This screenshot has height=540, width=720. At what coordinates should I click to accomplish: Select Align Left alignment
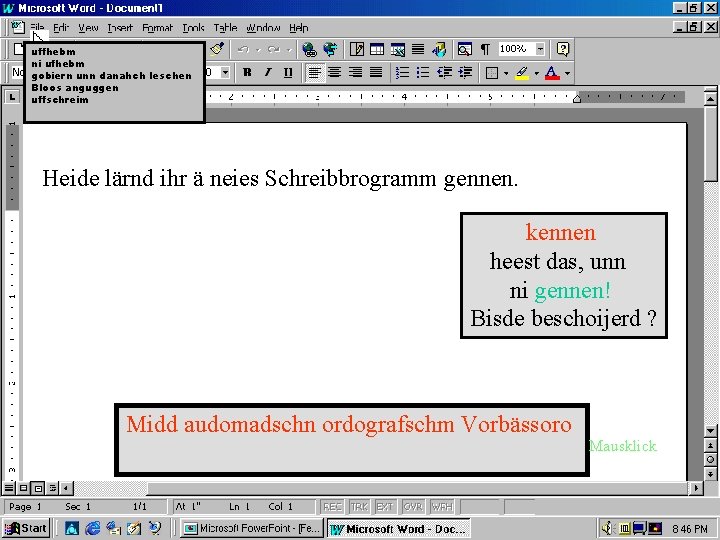click(315, 73)
